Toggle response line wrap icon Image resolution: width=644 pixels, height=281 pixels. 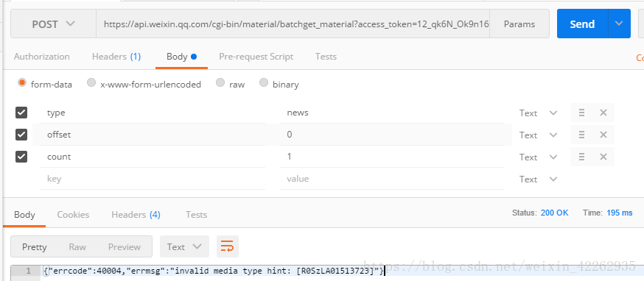pos(228,246)
